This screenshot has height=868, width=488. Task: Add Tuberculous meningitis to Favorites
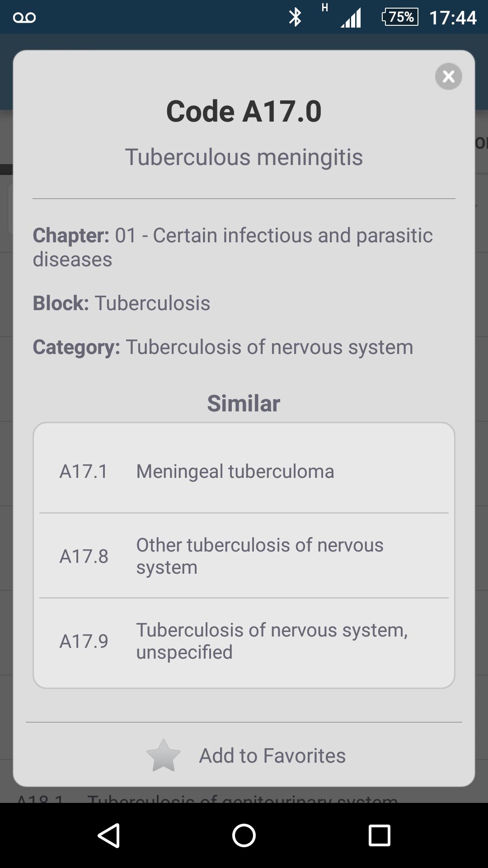pyautogui.click(x=272, y=755)
